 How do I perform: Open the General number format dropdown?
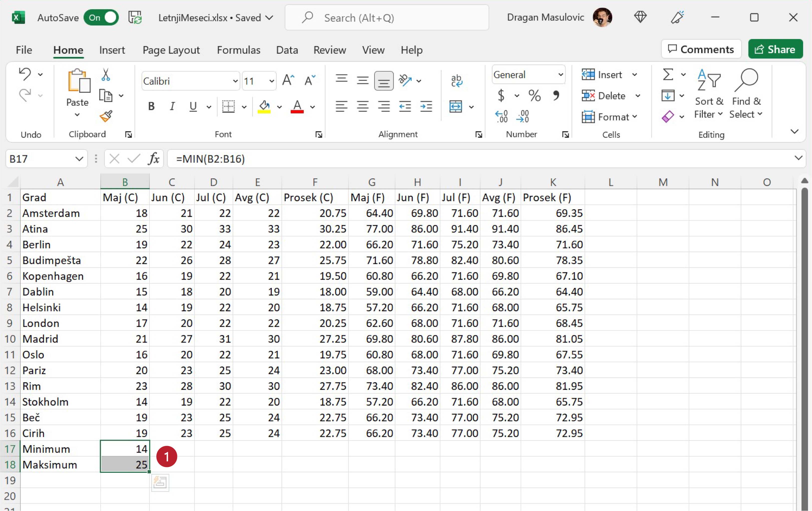tap(560, 75)
